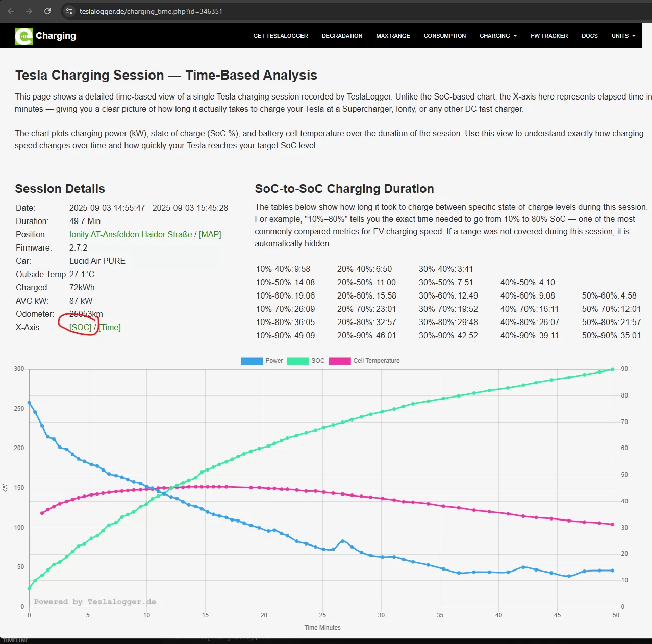Click first power data point at 0 minutes
Viewport: 652px width, 644px height.
[29, 403]
